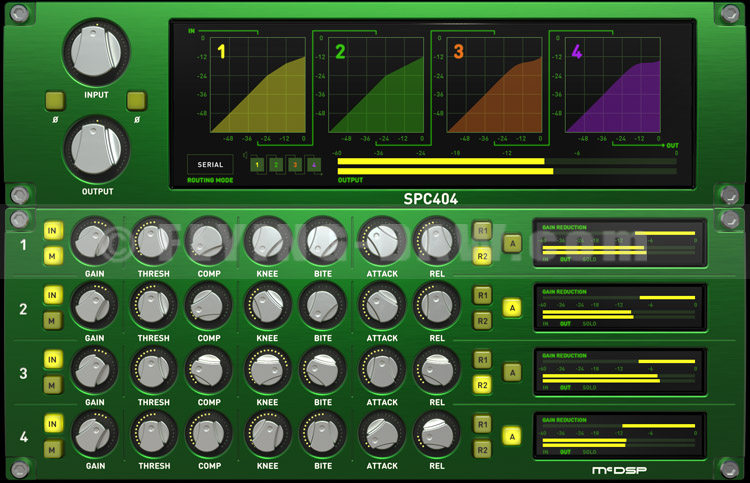This screenshot has width=750, height=483.
Task: Click band 4 BITE knob
Action: pos(322,434)
